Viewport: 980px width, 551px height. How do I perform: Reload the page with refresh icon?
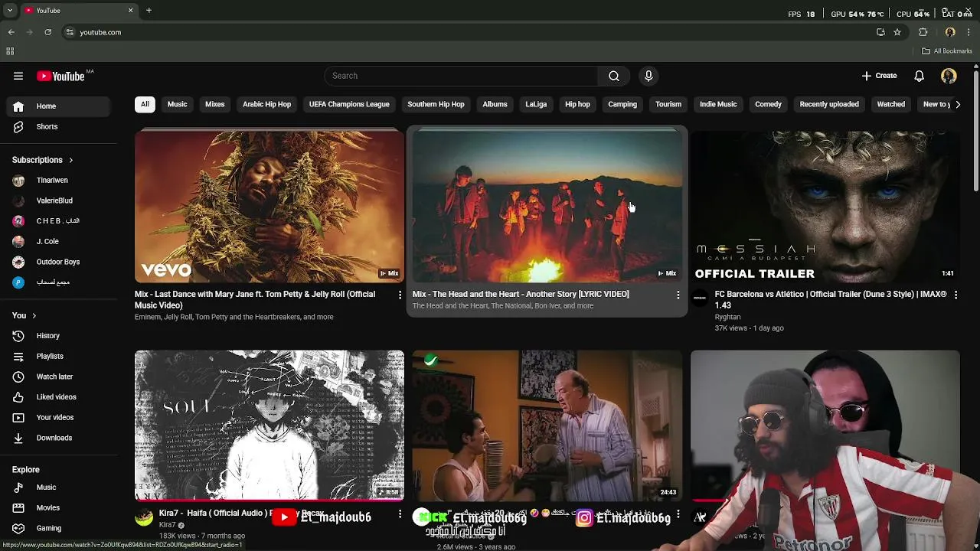(x=47, y=32)
